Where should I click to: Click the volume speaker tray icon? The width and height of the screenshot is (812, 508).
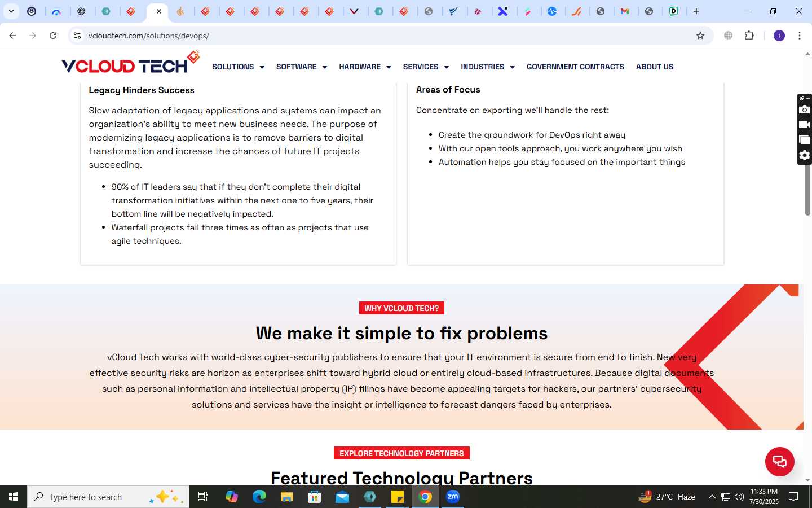click(x=739, y=497)
